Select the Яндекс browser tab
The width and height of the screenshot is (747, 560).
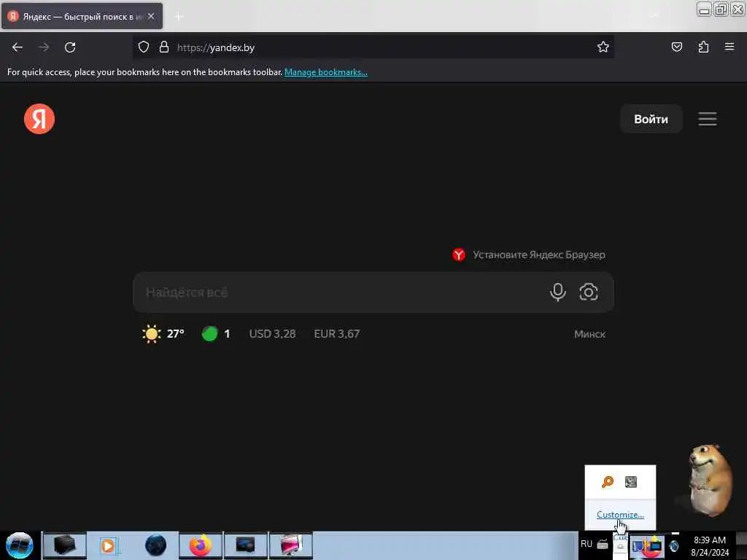(x=82, y=17)
